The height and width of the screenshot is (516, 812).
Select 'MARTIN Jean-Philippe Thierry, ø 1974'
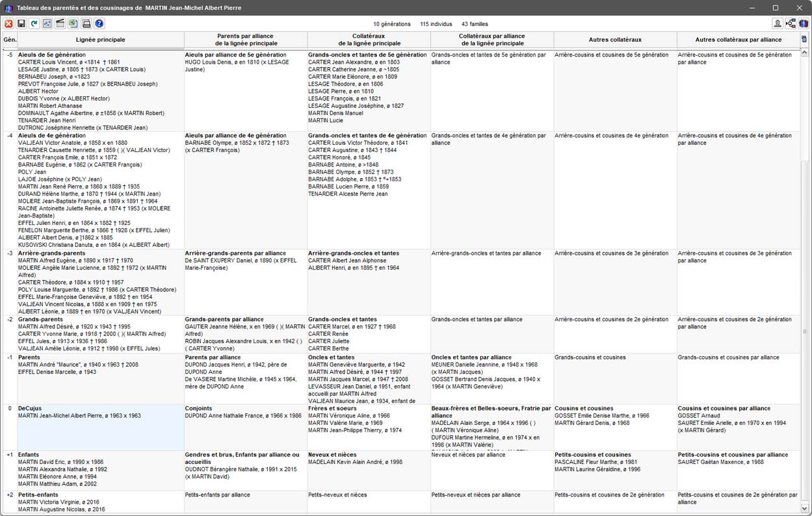[x=355, y=430]
